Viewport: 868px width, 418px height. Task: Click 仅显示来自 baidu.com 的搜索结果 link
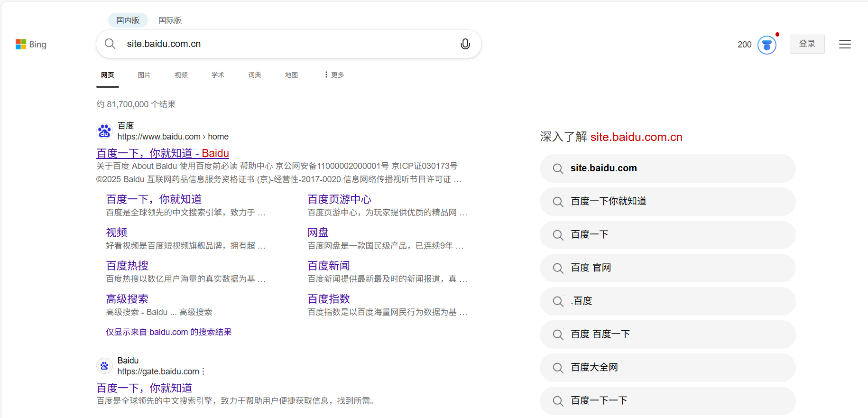click(168, 332)
